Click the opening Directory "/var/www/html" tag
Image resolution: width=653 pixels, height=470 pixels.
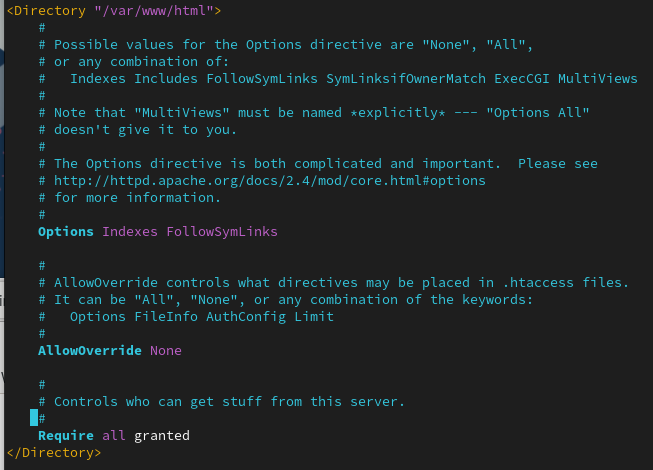point(114,10)
